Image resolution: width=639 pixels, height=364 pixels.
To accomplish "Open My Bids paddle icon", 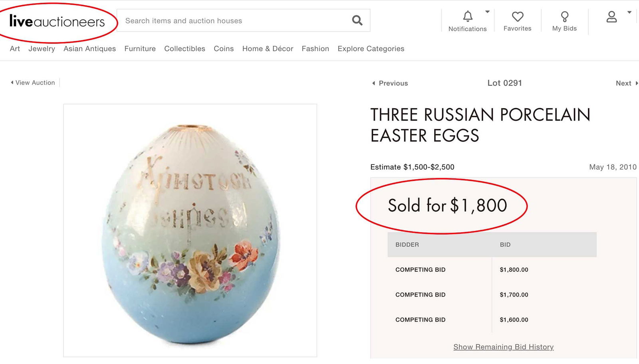I will pos(564,17).
